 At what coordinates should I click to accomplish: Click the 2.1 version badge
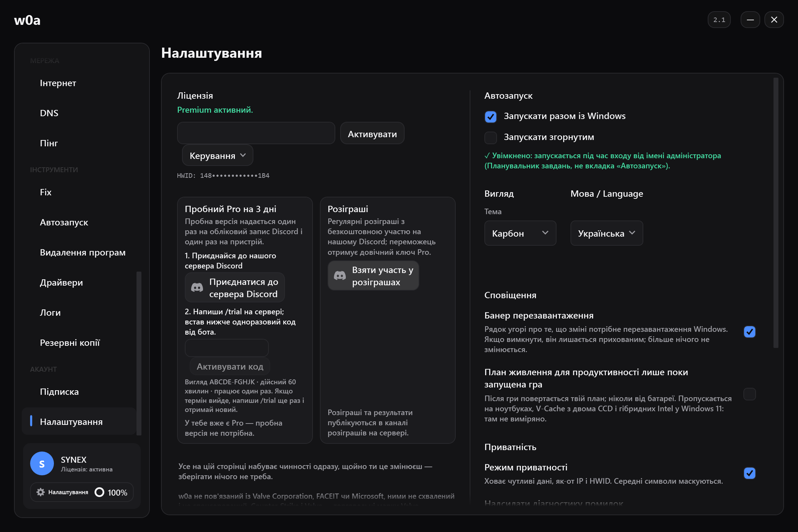[719, 20]
